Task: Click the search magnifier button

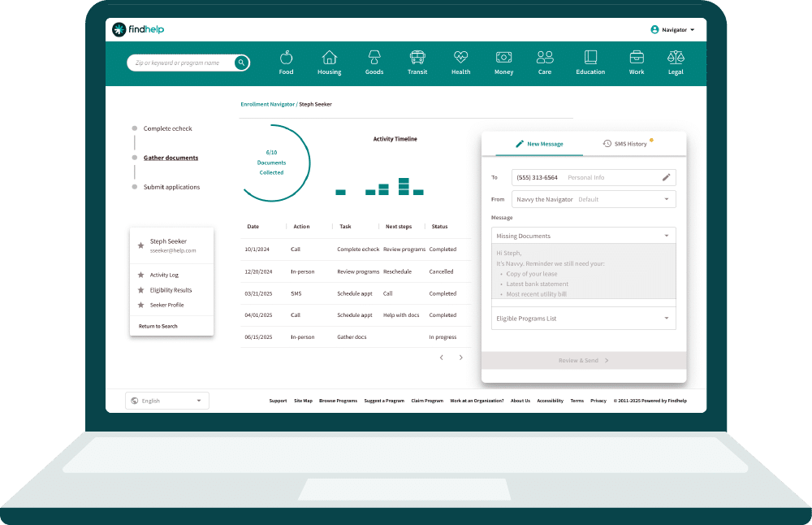Action: 241,63
